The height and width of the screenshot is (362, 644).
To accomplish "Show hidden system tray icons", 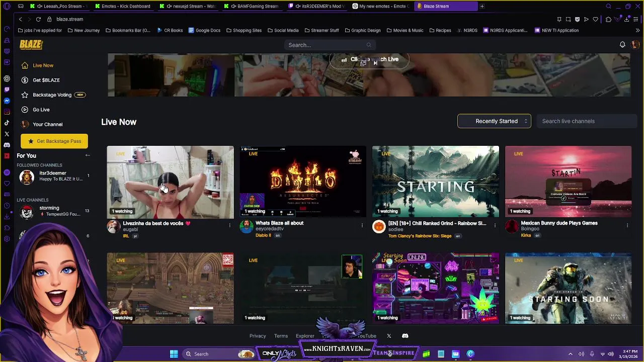I will click(x=570, y=354).
